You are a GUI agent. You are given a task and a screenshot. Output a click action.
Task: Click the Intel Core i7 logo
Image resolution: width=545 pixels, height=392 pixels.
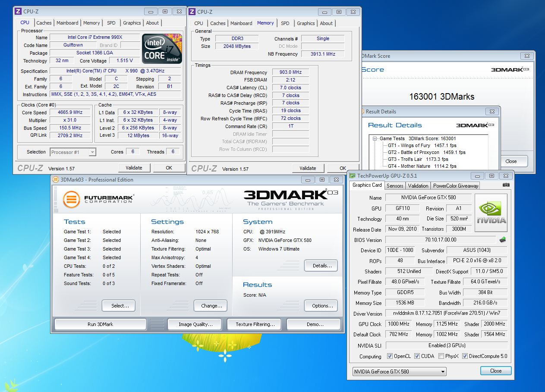click(x=162, y=49)
